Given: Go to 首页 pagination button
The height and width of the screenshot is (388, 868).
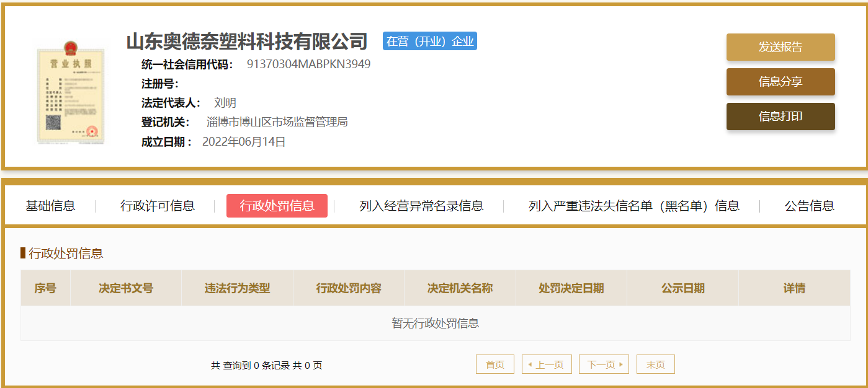Looking at the screenshot, I should point(495,364).
